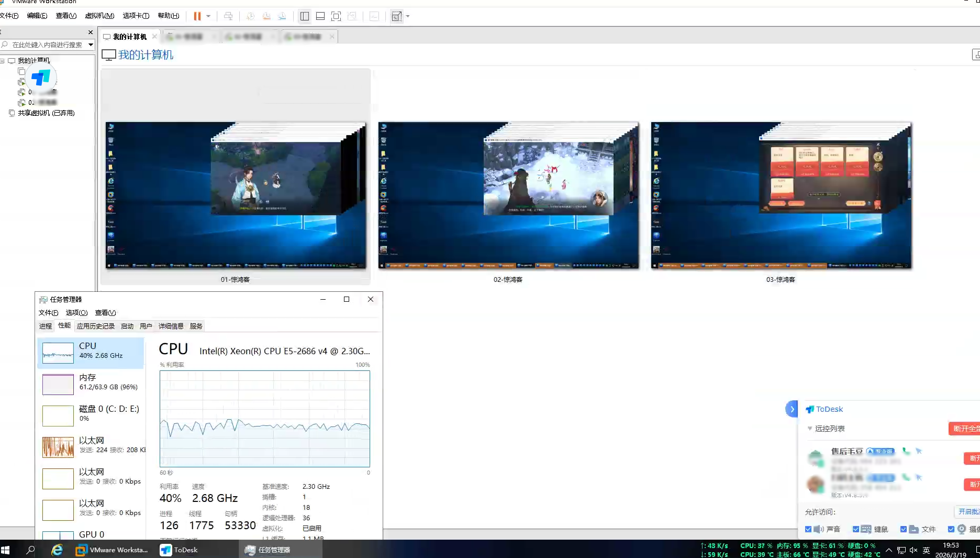Open Internet Explorer from the taskbar
Viewport: 980px width, 558px height.
click(57, 550)
